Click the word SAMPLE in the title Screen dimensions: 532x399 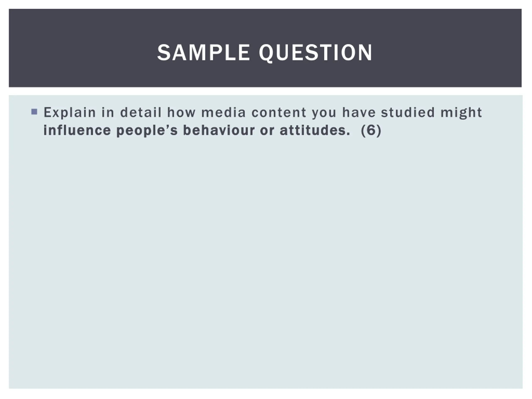pos(204,53)
